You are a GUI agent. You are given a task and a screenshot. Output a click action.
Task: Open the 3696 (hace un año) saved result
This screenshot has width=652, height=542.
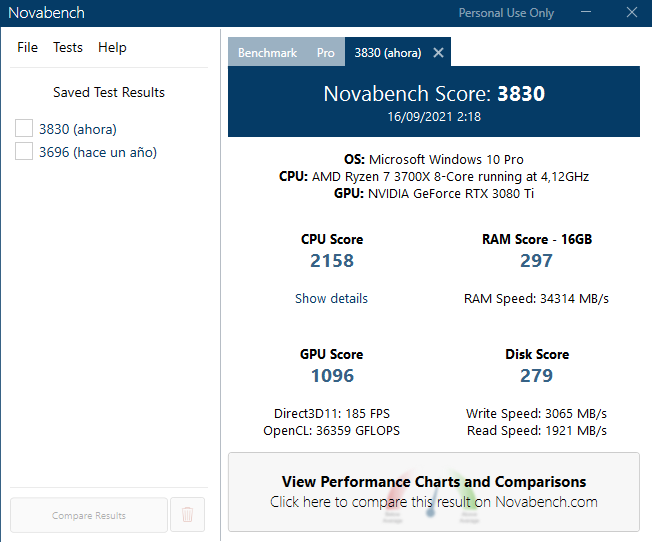click(98, 152)
